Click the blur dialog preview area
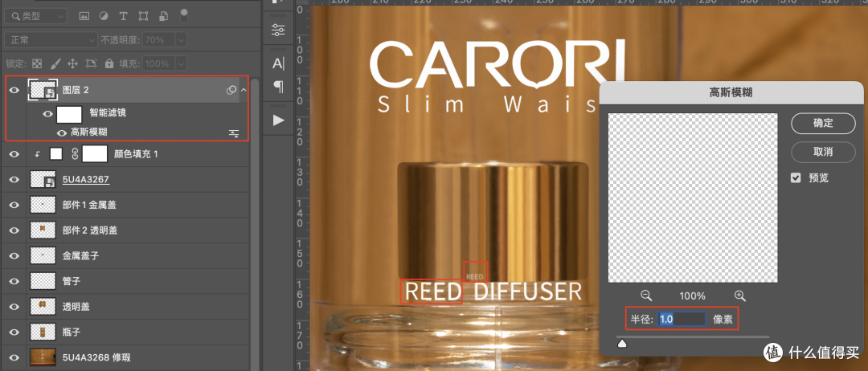 [693, 198]
